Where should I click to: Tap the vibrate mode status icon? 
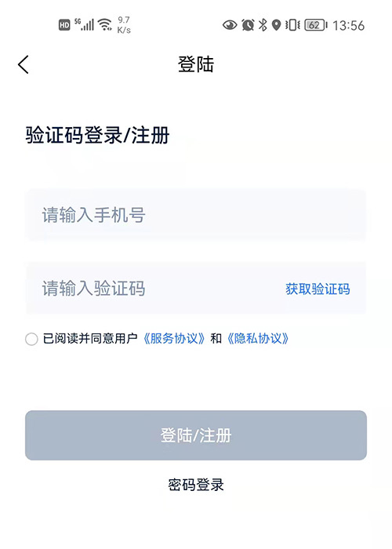tap(292, 25)
